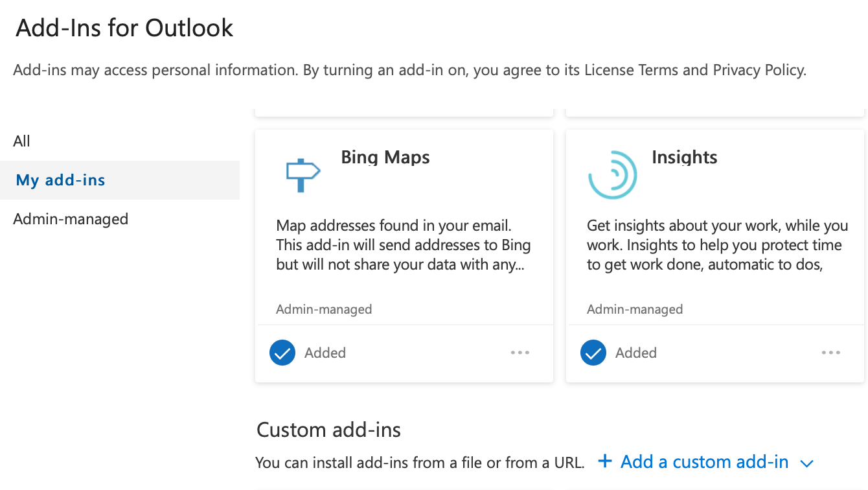868x490 pixels.
Task: Select All in the add-ins sidebar
Action: coord(21,141)
